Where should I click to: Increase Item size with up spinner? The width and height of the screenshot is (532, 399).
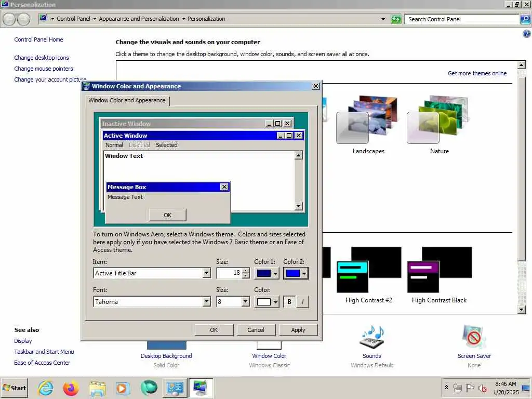pyautogui.click(x=246, y=270)
